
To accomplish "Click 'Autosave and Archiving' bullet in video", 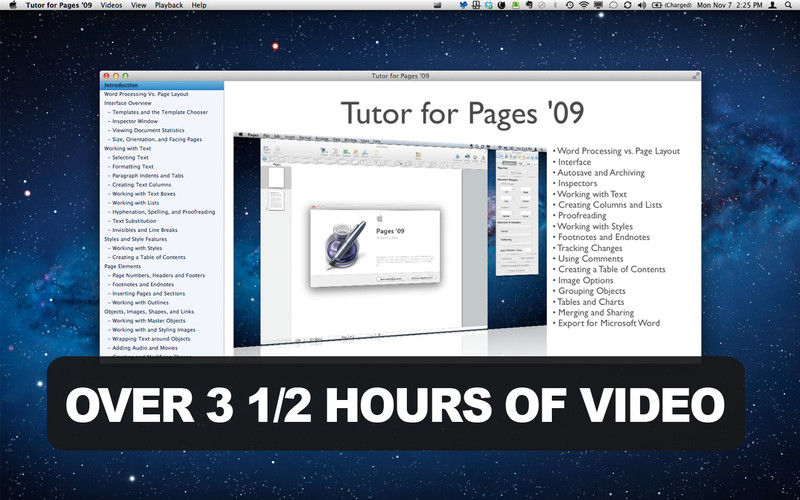I will [601, 172].
